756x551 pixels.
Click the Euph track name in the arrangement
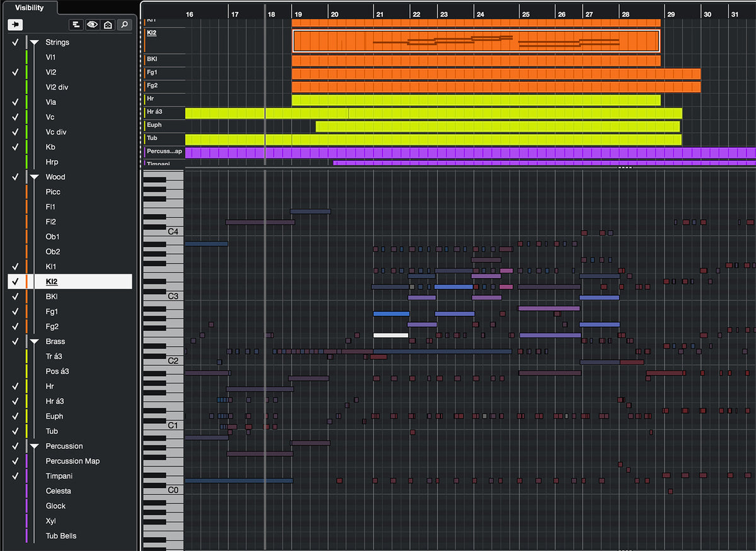(x=154, y=125)
